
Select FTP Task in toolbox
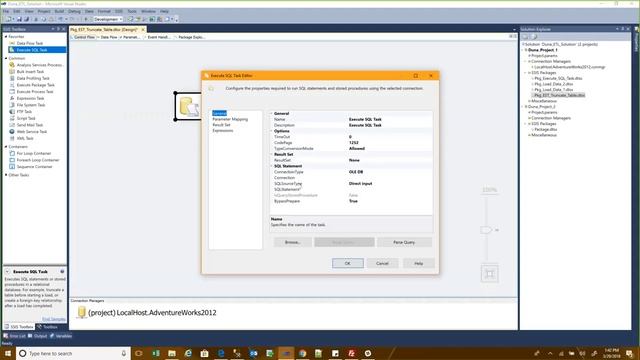[x=24, y=111]
